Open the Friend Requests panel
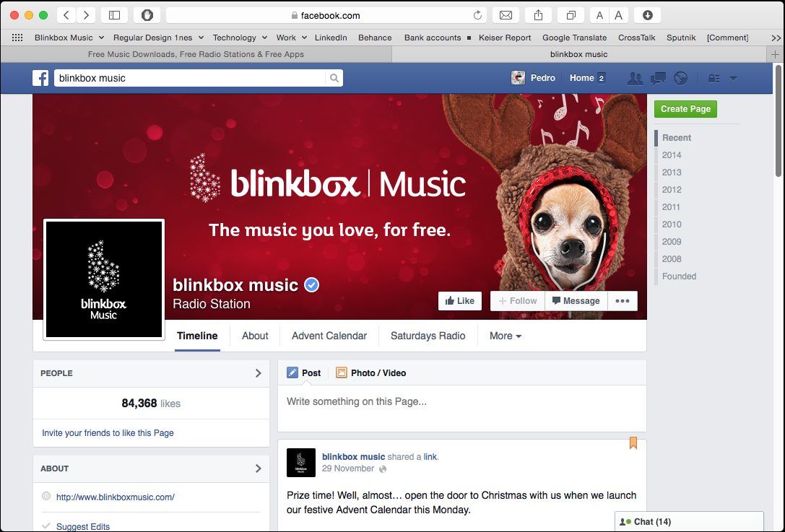785x532 pixels. 635,77
